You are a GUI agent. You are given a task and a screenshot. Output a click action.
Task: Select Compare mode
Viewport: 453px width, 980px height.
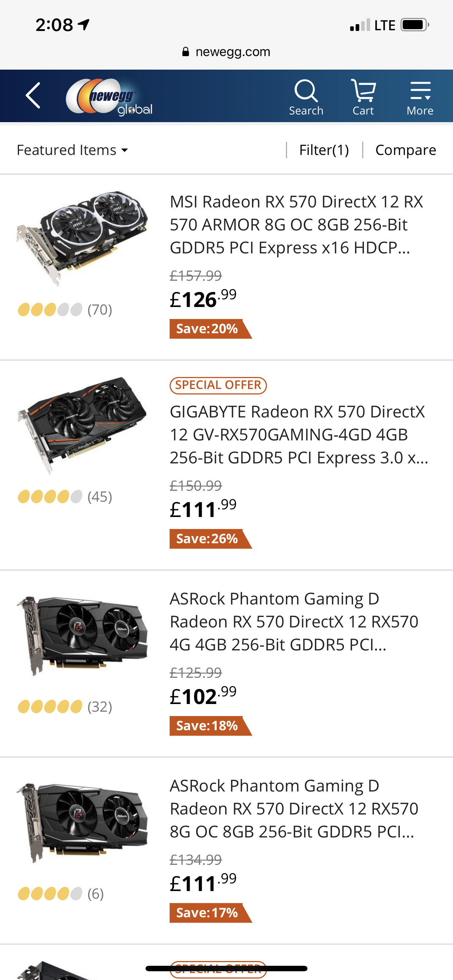(406, 150)
